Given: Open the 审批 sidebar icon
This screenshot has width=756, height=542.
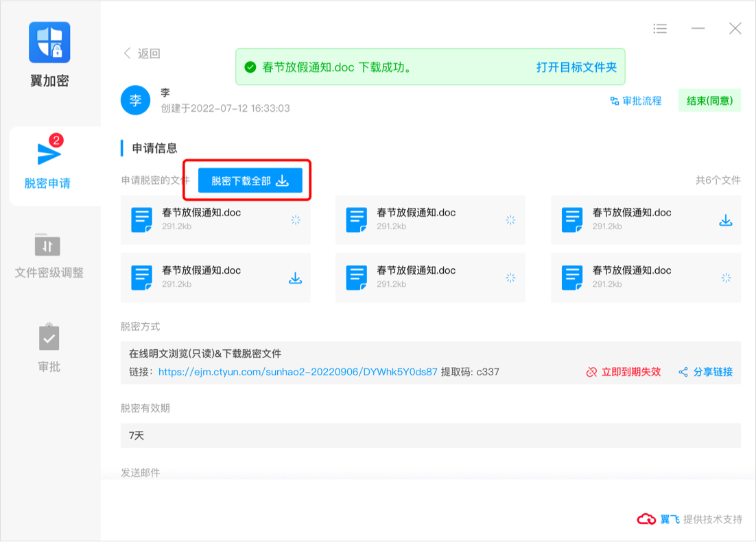Looking at the screenshot, I should [48, 340].
